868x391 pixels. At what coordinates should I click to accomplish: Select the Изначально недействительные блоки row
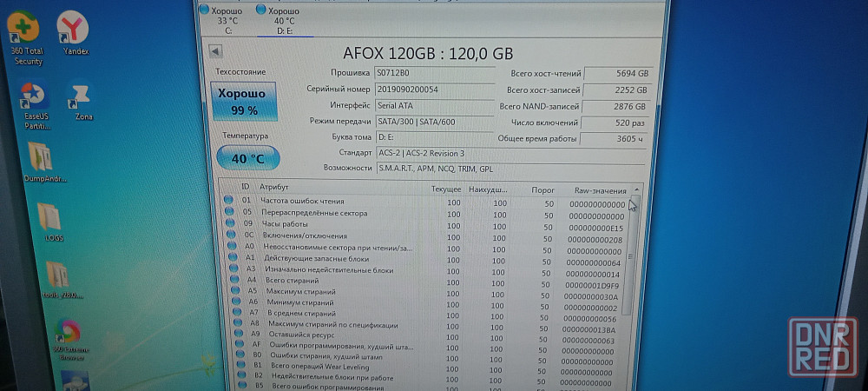click(x=424, y=271)
